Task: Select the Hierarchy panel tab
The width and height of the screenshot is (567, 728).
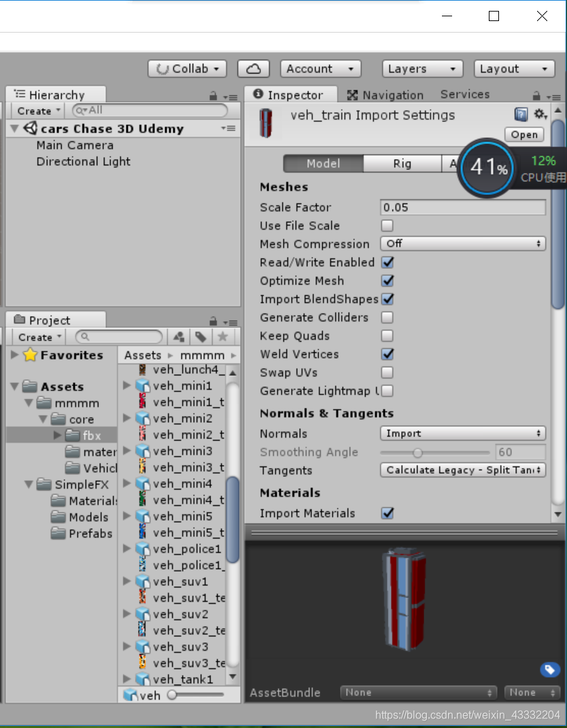Action: [x=56, y=94]
